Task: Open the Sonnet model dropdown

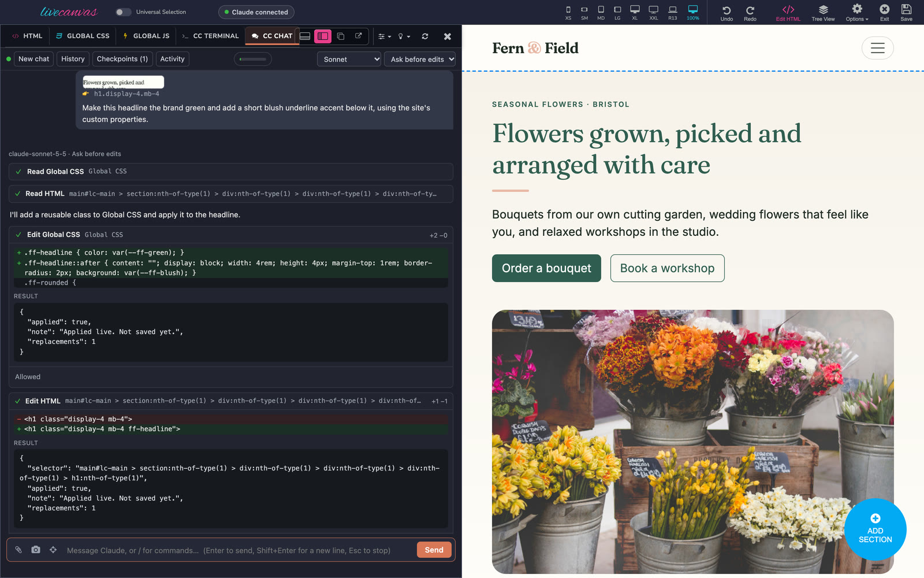Action: tap(349, 59)
